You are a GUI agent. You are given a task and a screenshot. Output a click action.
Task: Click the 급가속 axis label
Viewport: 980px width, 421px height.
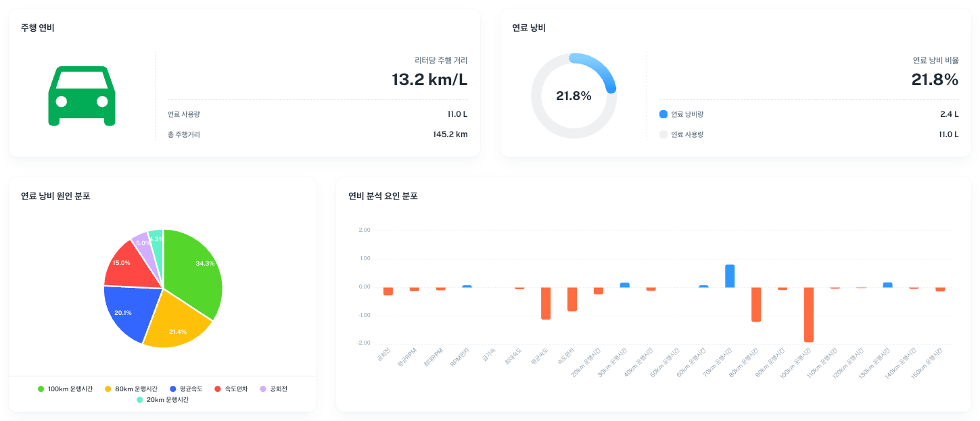488,355
